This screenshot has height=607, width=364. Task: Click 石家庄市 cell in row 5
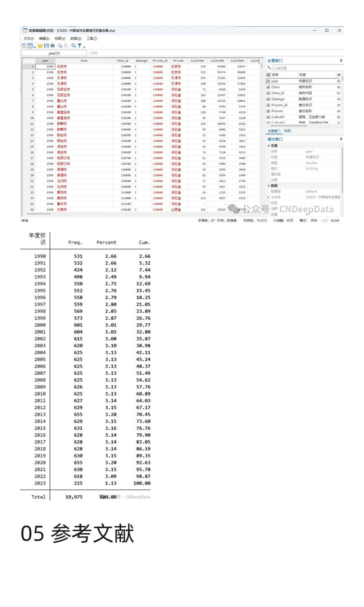point(84,89)
